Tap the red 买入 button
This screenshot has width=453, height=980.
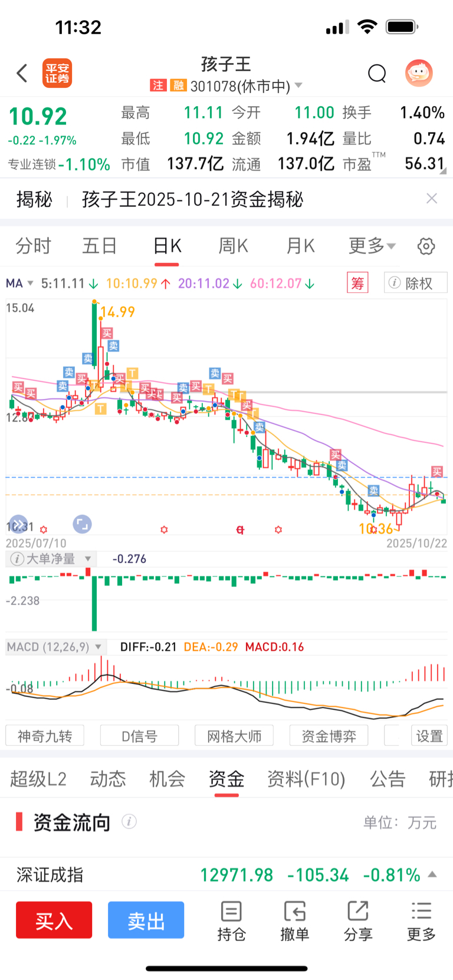(x=54, y=920)
